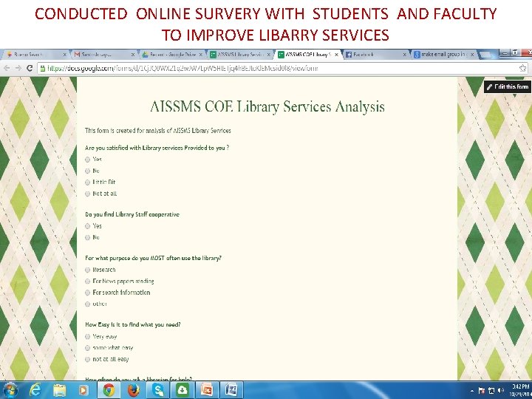532x399 pixels.
Task: Select Yes for Library Staff cooperative
Action: pyautogui.click(x=87, y=226)
